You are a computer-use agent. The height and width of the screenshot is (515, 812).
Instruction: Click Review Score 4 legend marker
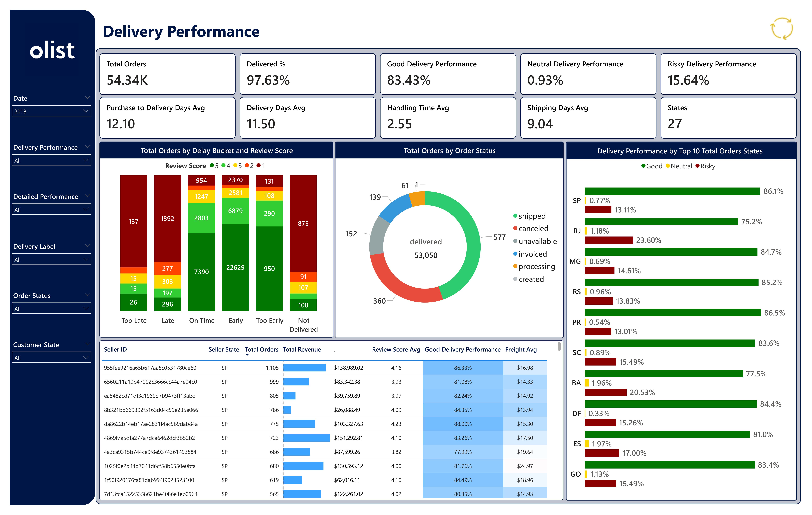pos(223,166)
